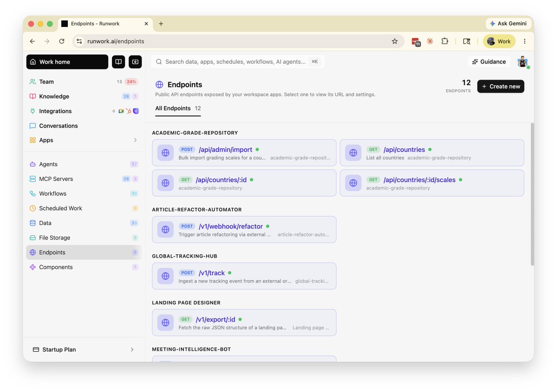Click the red calendar extension icon
557x392 pixels.
pyautogui.click(x=415, y=41)
